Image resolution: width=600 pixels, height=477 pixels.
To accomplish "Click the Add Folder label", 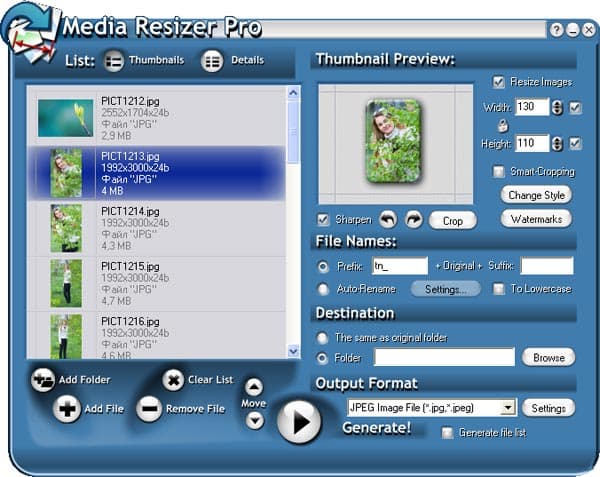I will point(85,380).
